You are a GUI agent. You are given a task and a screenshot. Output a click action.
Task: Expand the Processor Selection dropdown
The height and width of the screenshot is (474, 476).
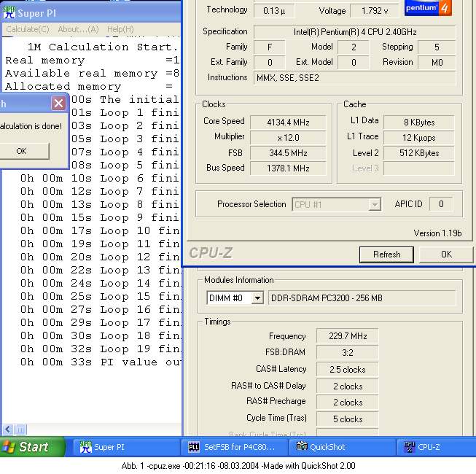[x=375, y=204]
